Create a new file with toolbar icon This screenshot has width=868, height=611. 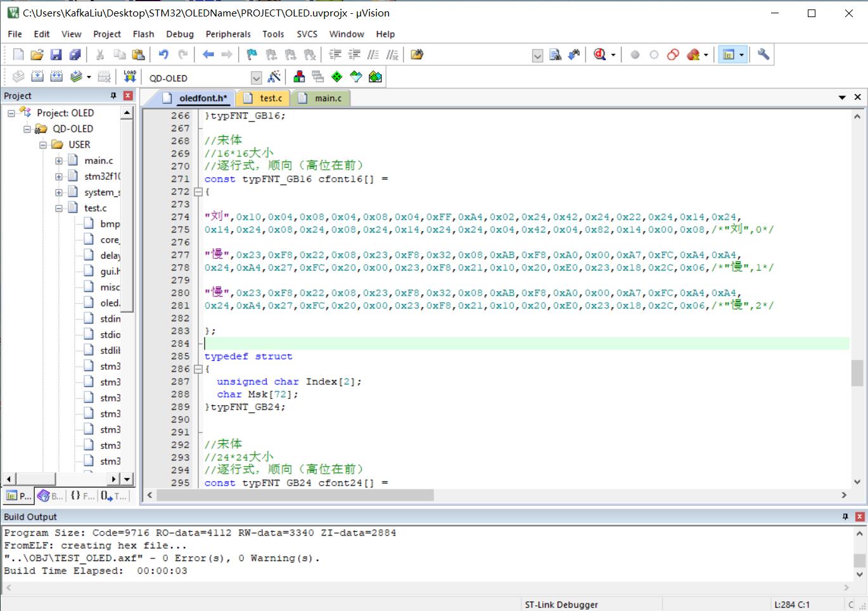tap(18, 55)
